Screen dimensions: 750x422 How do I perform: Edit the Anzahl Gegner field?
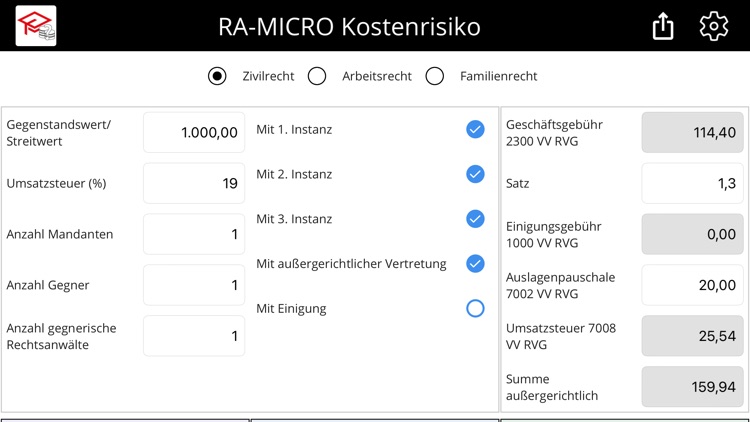194,285
